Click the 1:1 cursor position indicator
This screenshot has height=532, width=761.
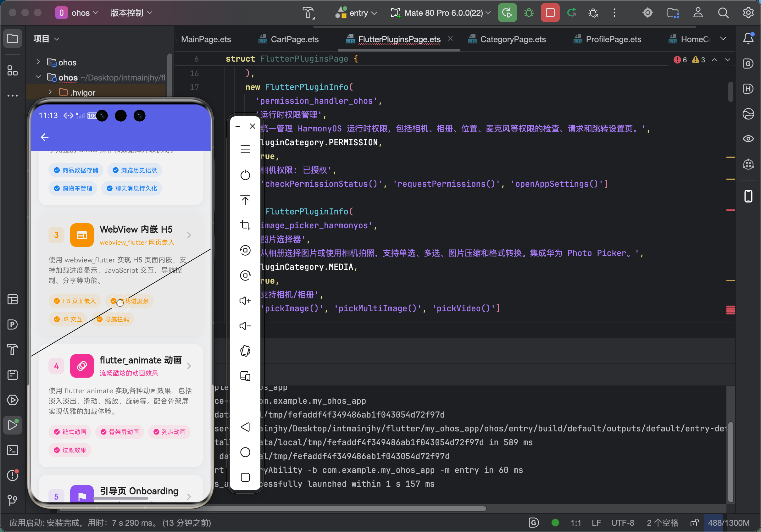click(575, 523)
